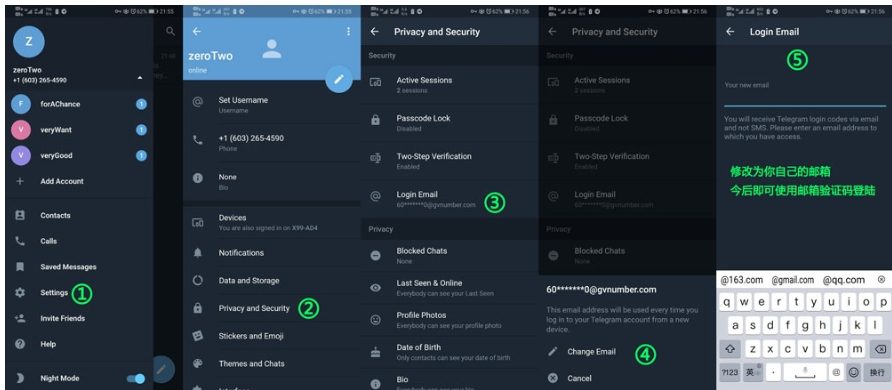The width and height of the screenshot is (892, 390).
Task: Tap the backspace key on the keyboard
Action: click(879, 349)
